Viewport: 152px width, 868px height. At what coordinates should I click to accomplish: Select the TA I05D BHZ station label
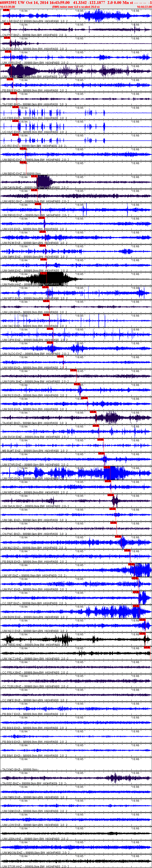(x=35, y=783)
